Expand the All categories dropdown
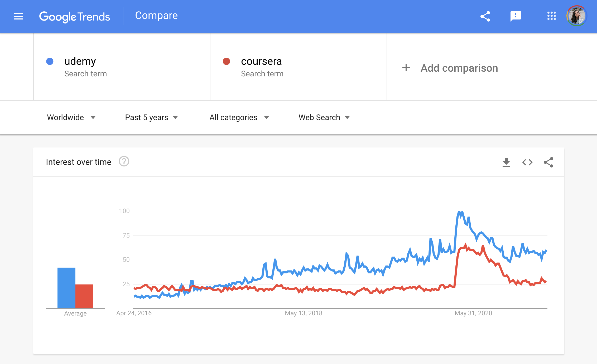The height and width of the screenshot is (364, 597). (x=239, y=117)
